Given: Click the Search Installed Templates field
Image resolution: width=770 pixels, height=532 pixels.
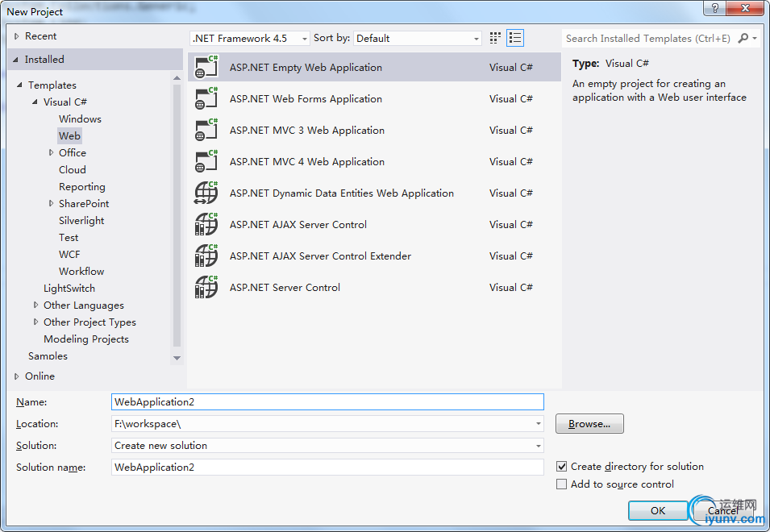Looking at the screenshot, I should tap(648, 38).
